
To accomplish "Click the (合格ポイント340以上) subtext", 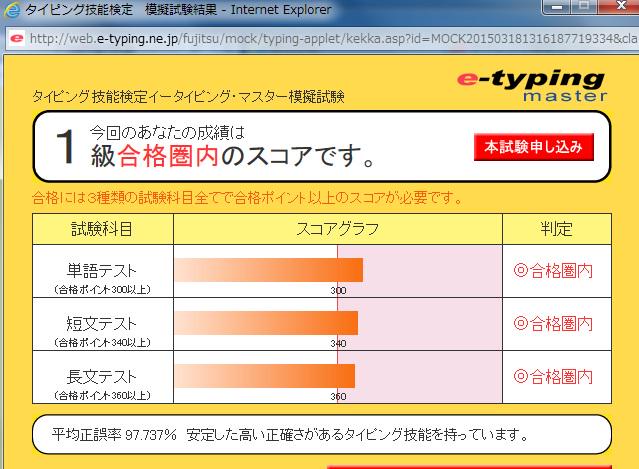I will [102, 343].
